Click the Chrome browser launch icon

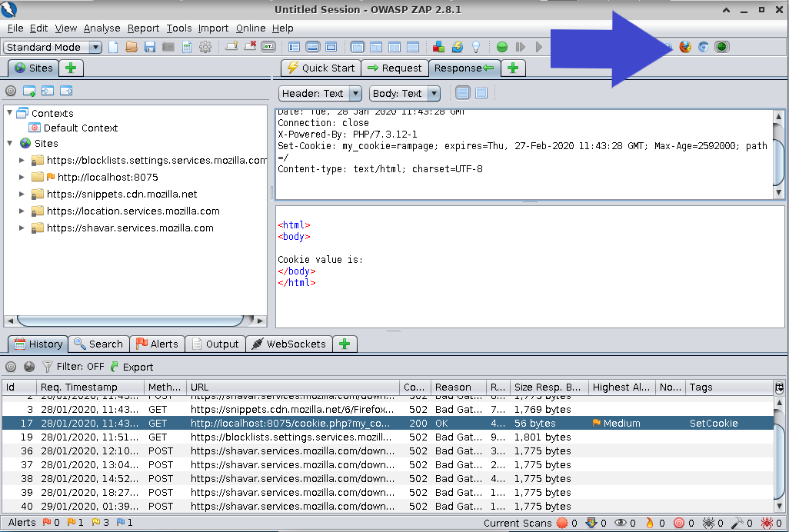click(x=703, y=47)
